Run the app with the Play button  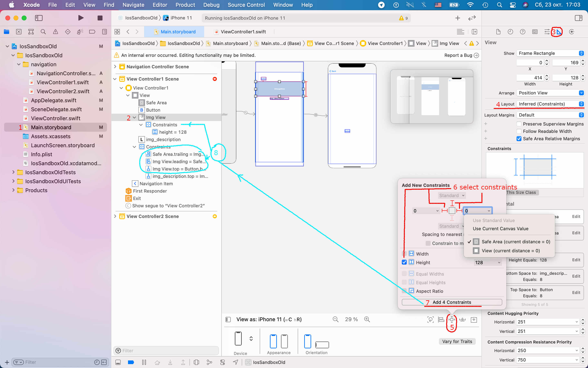pos(81,18)
